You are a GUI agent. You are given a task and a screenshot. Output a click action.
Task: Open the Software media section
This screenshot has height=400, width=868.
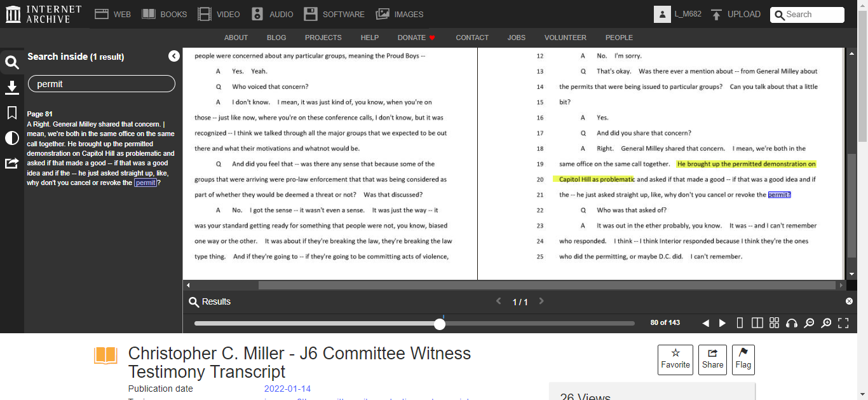[x=334, y=14]
